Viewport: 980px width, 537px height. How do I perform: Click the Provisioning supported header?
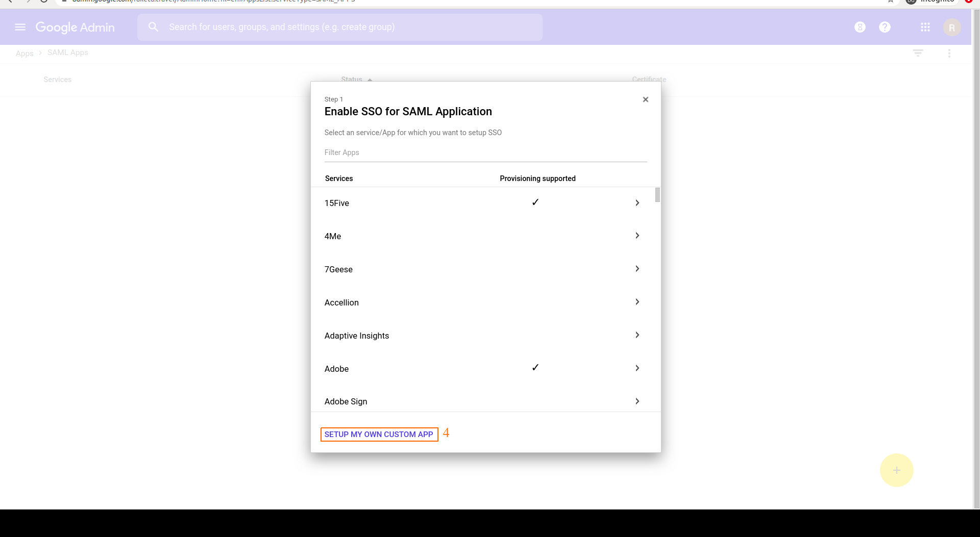click(x=537, y=178)
